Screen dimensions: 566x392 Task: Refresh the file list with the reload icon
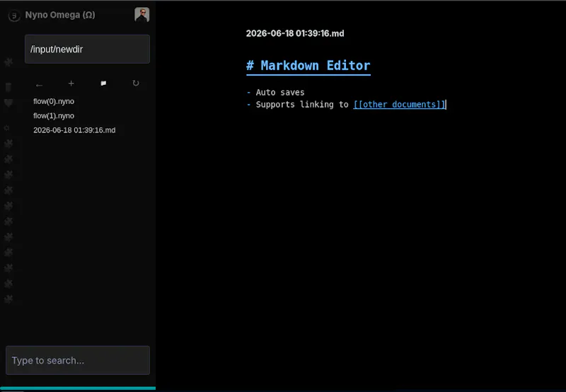click(x=136, y=83)
